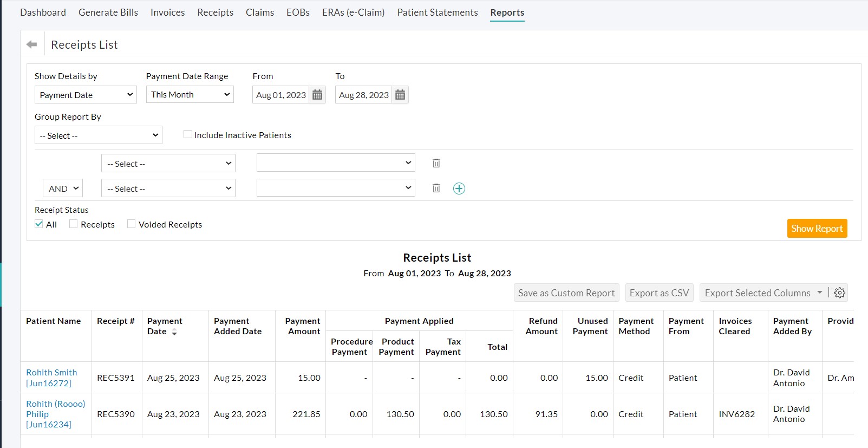This screenshot has height=448, width=868.
Task: Click the Export as CSV button
Action: [x=659, y=293]
